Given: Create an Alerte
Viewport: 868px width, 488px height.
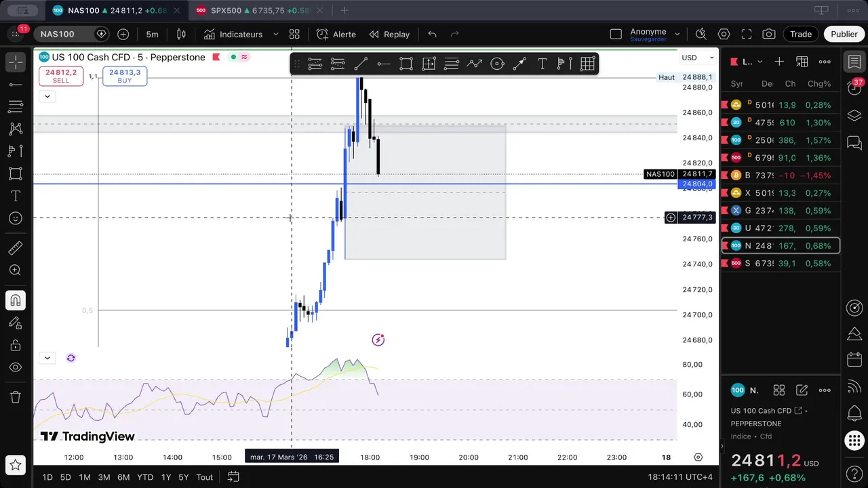Looking at the screenshot, I should pyautogui.click(x=336, y=34).
